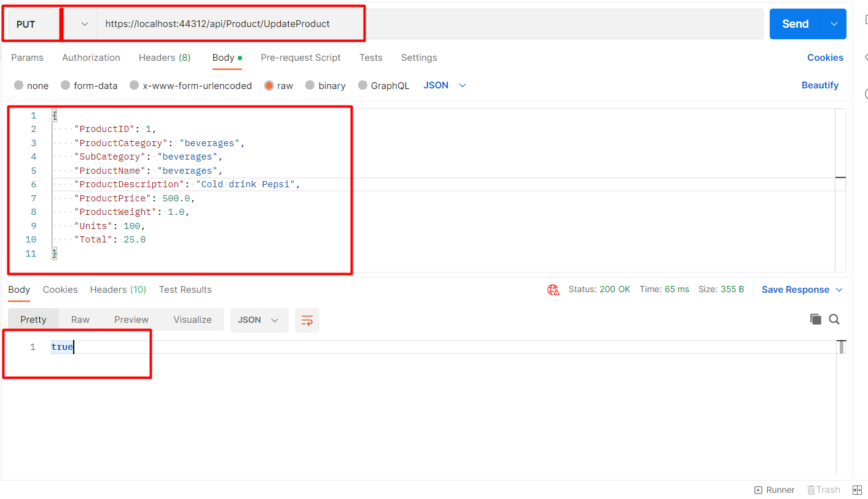Go to the Pre-request Script tab
This screenshot has width=868, height=499.
pos(300,58)
